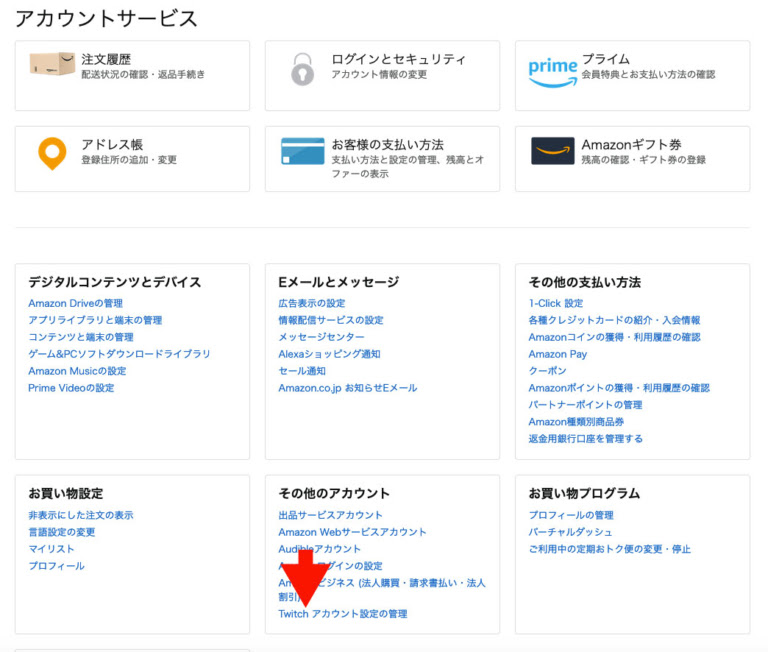Click the padlock icon for ログインとセキュリティ
This screenshot has width=768, height=652.
tap(303, 70)
